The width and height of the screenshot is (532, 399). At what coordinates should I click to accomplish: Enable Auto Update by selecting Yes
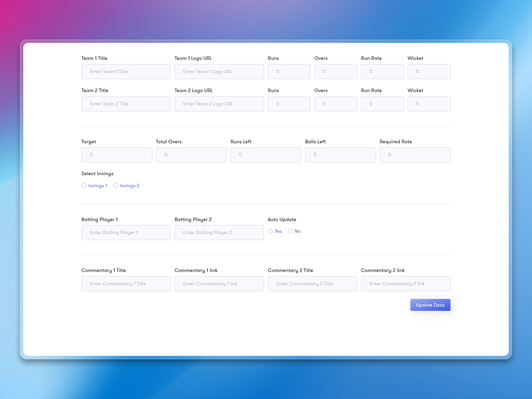270,231
